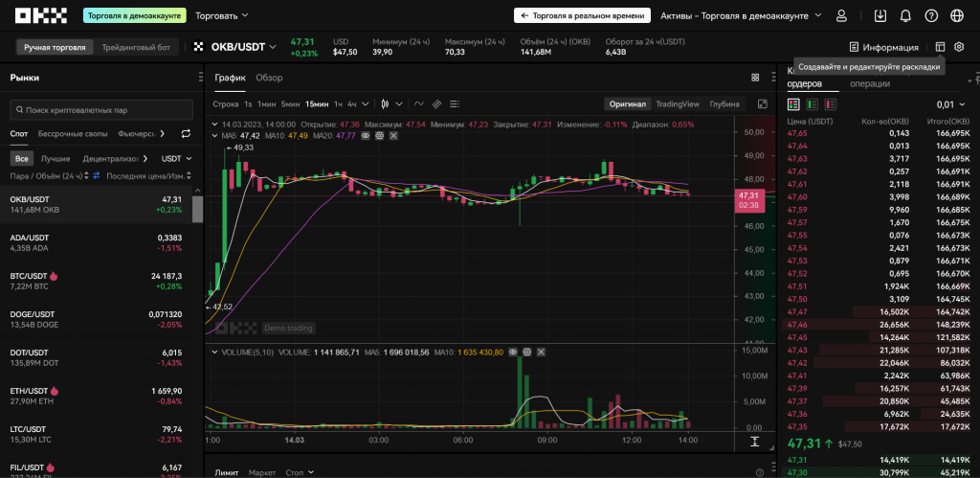Click the Информация link
980x478 pixels.
[883, 47]
